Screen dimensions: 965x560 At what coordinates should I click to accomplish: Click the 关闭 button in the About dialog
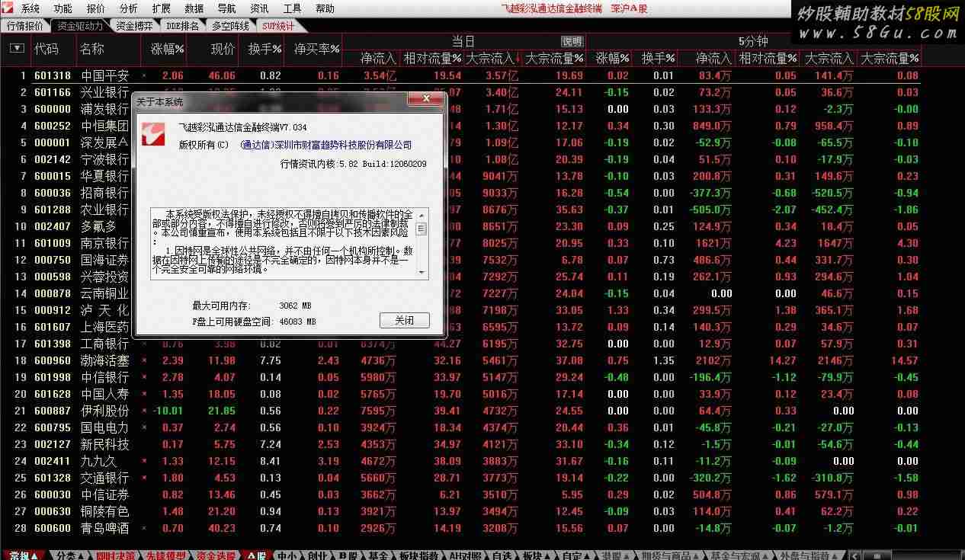[x=404, y=321]
